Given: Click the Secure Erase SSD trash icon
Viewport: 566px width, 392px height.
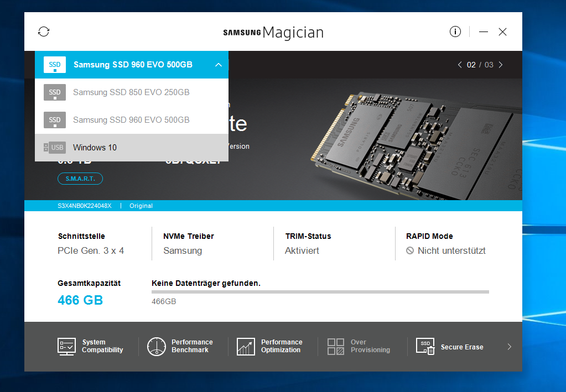Looking at the screenshot, I should tap(425, 347).
